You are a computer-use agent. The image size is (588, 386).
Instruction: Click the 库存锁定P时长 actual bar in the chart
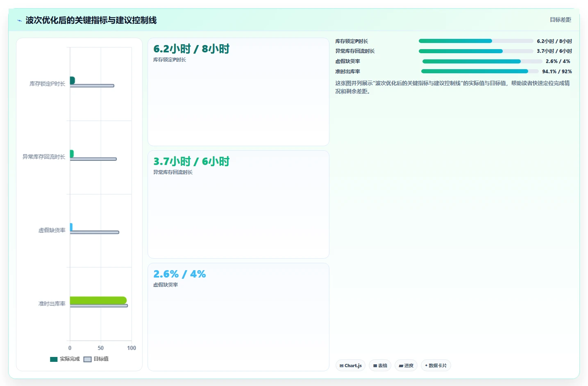tap(72, 80)
